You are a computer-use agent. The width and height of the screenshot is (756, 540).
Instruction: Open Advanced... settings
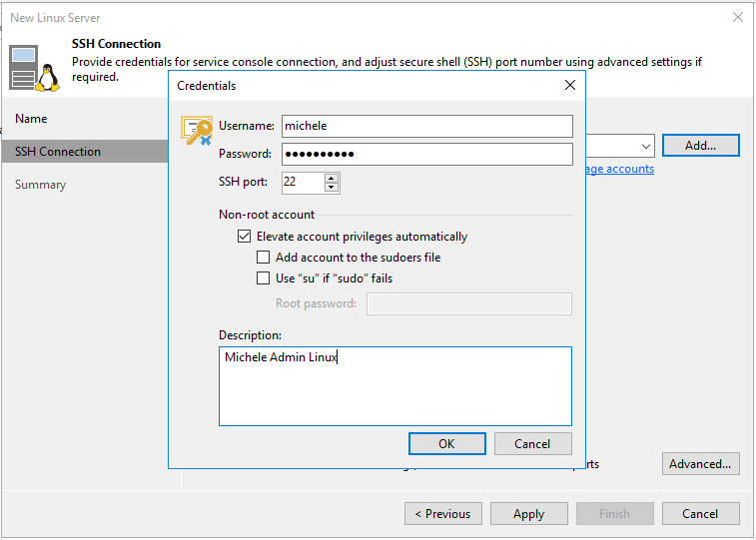(700, 464)
